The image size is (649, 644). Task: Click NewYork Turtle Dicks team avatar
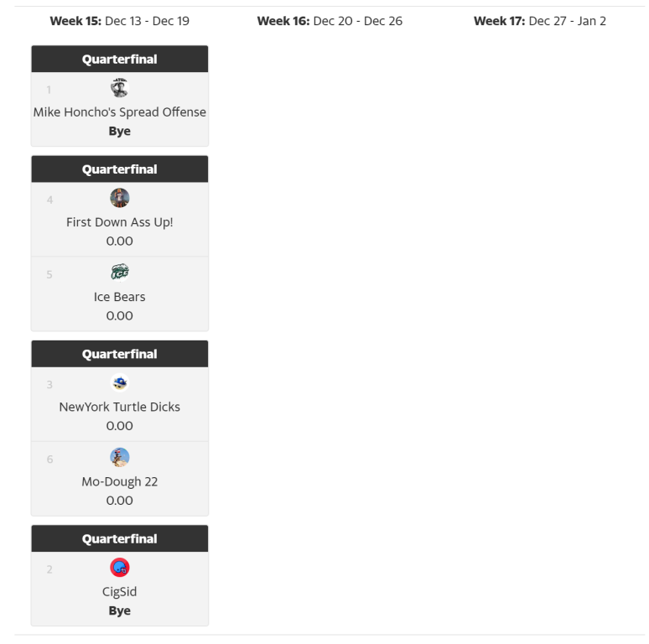coord(120,383)
